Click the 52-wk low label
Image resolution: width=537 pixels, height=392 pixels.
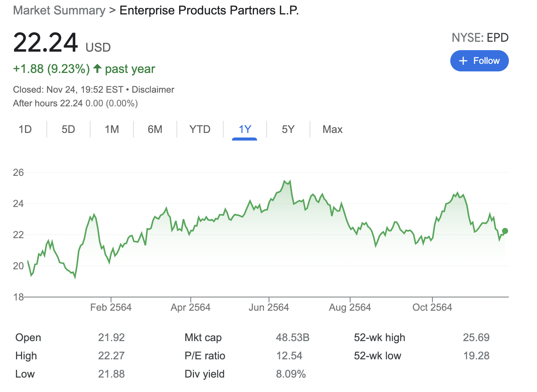tap(378, 356)
